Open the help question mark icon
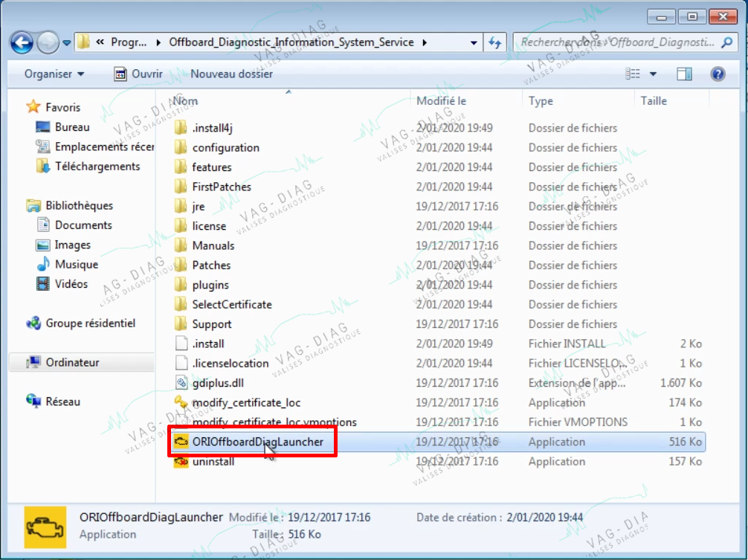Viewport: 748px width, 560px height. tap(718, 74)
